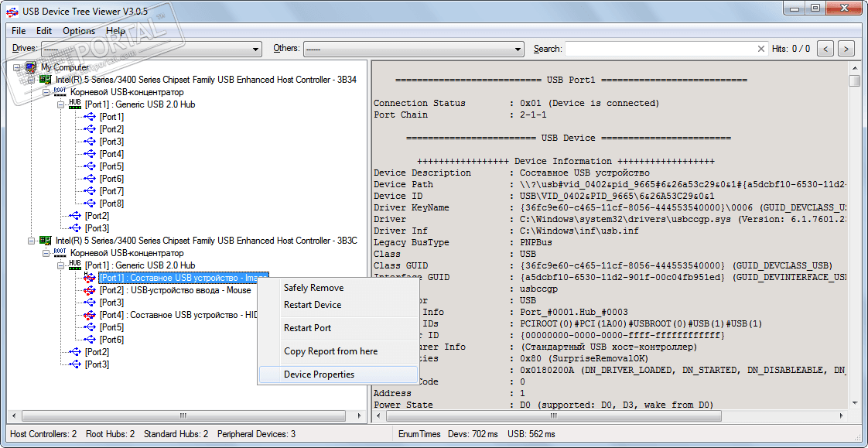Select the 3B34 Enhanced Host Controller row
The image size is (868, 448).
coord(206,80)
